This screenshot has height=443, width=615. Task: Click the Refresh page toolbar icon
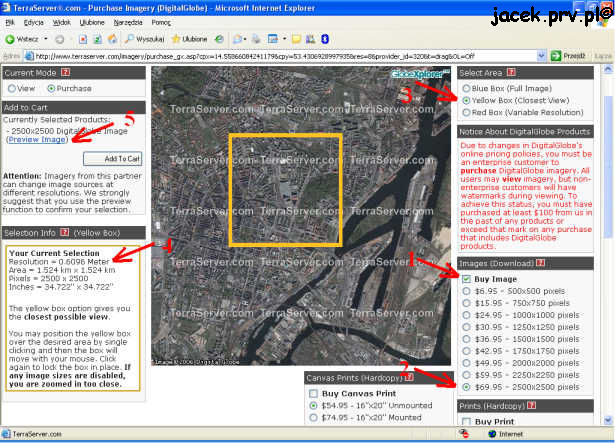[x=97, y=39]
